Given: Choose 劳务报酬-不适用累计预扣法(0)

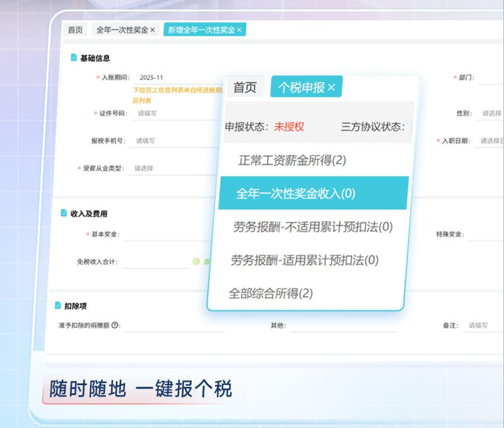Looking at the screenshot, I should (313, 227).
